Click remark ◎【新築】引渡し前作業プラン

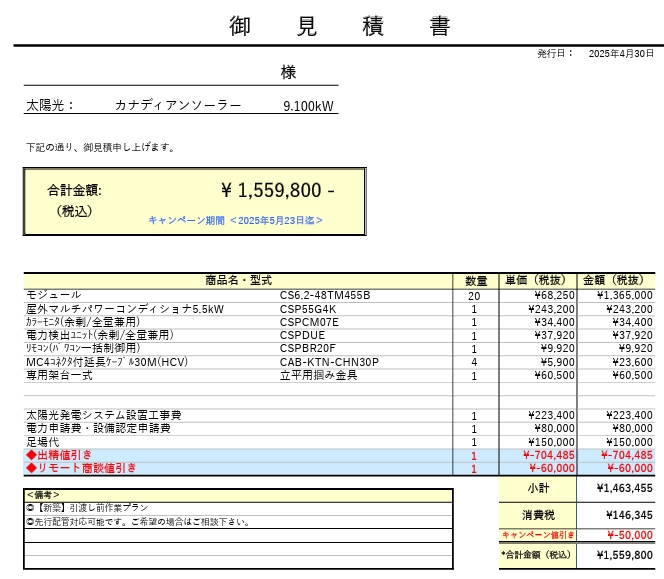pyautogui.click(x=87, y=507)
